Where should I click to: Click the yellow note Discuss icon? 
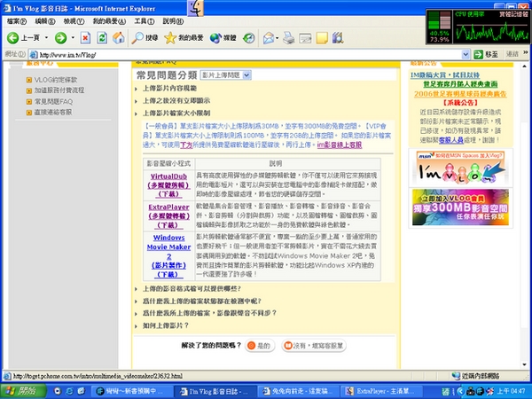(x=322, y=38)
